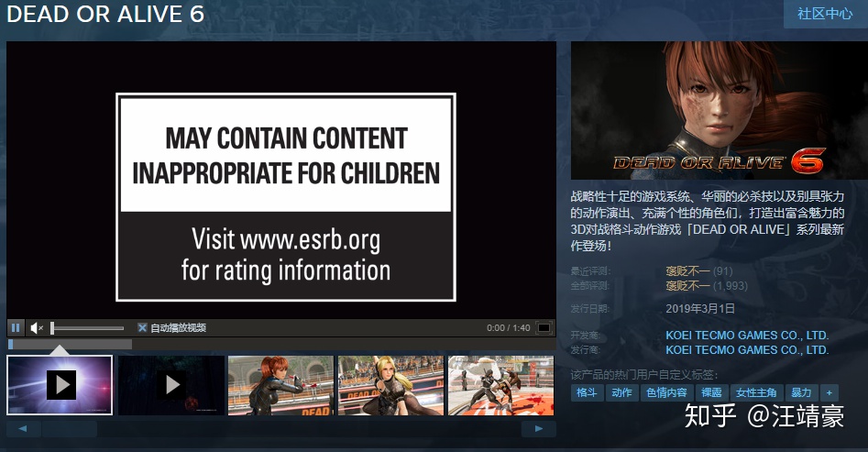Screen dimensions: 868x452
Task: Add a tag with the plus button
Action: point(830,392)
